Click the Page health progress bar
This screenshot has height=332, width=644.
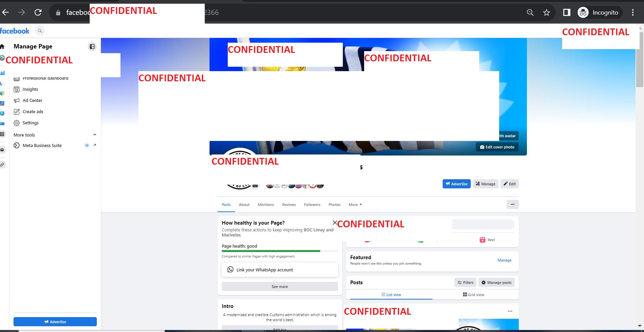pos(280,251)
